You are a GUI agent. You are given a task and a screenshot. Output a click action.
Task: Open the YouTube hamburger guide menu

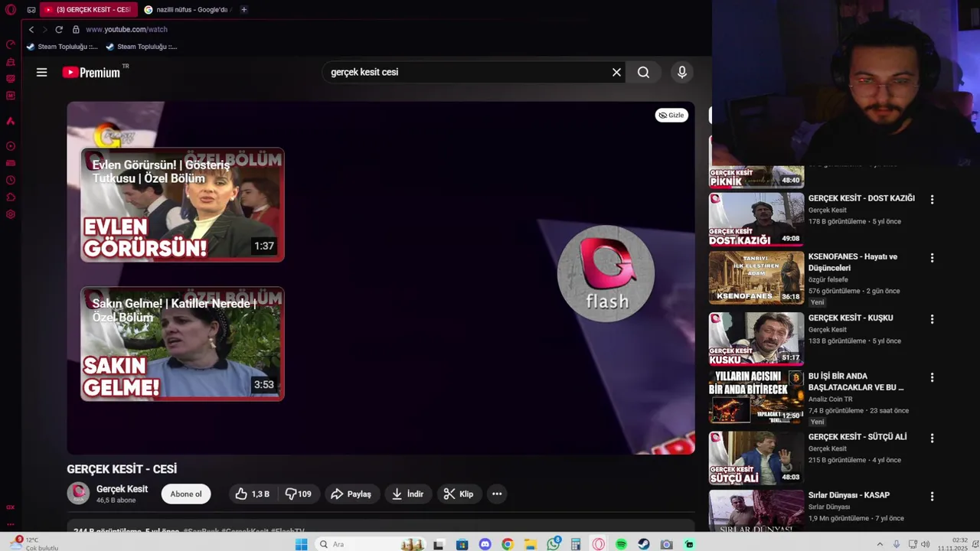tap(42, 72)
